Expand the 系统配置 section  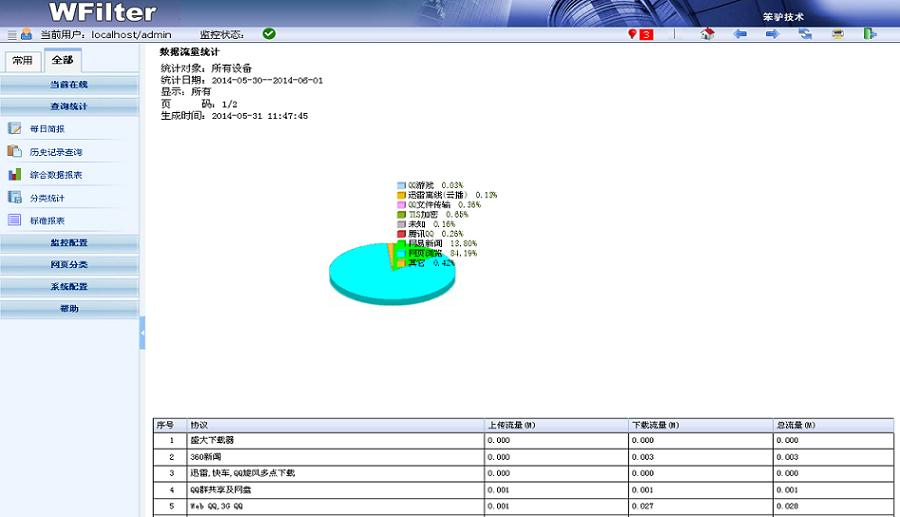[69, 287]
